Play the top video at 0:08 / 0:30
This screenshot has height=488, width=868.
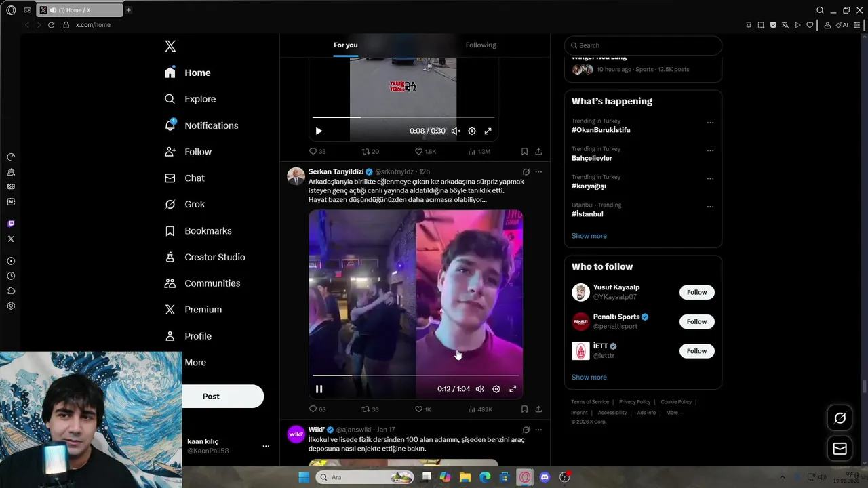(319, 131)
